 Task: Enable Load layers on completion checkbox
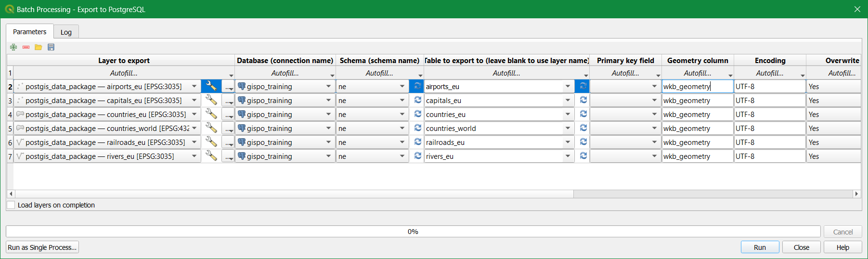11,205
